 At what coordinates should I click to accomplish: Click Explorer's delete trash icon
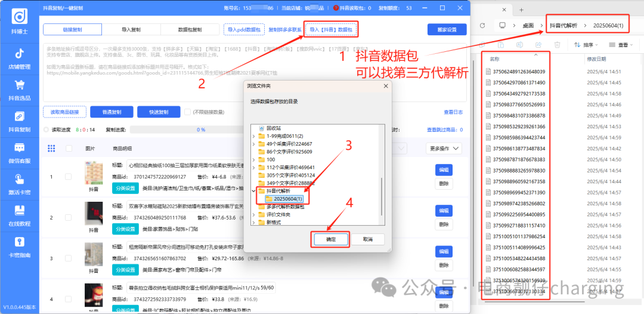(557, 44)
